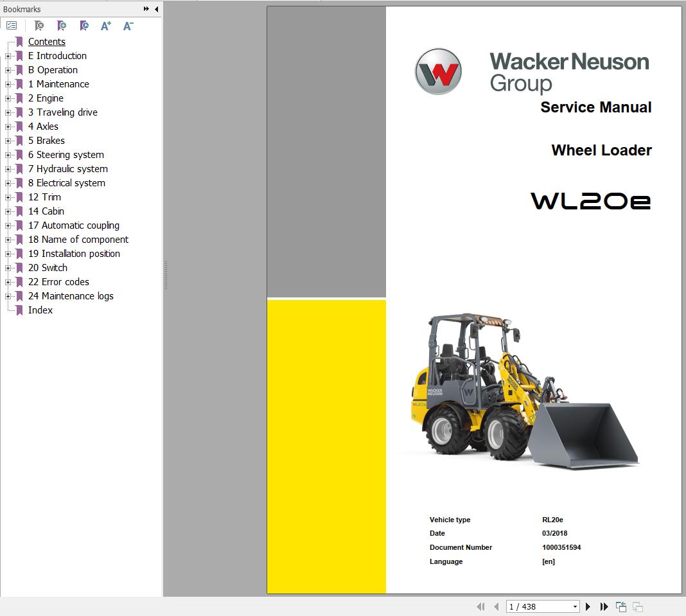Click the document number 1000351594
Viewport: 686px width, 616px height.
click(561, 547)
